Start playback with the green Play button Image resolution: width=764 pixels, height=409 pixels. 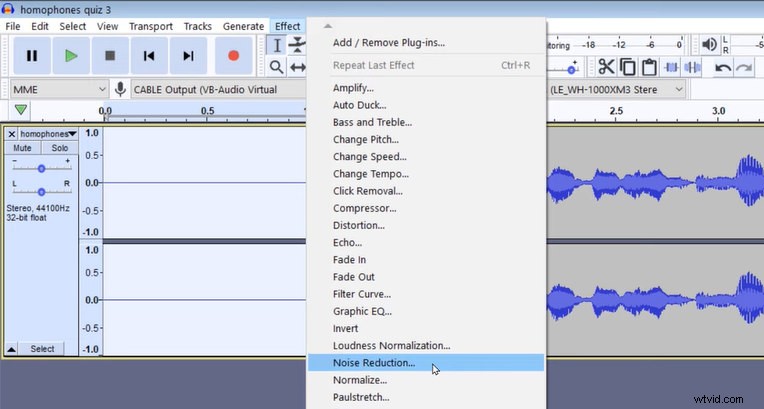pos(71,56)
